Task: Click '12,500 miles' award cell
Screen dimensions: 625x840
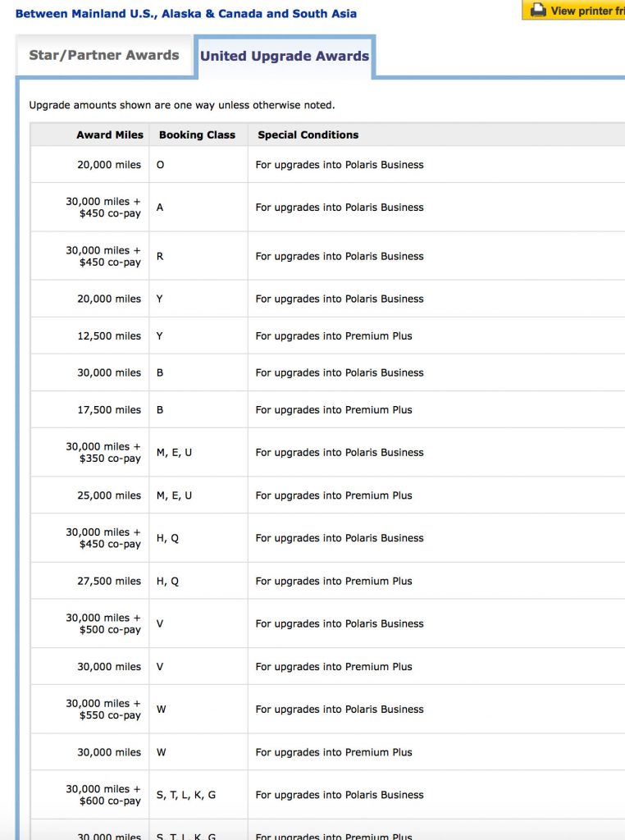Action: point(109,336)
